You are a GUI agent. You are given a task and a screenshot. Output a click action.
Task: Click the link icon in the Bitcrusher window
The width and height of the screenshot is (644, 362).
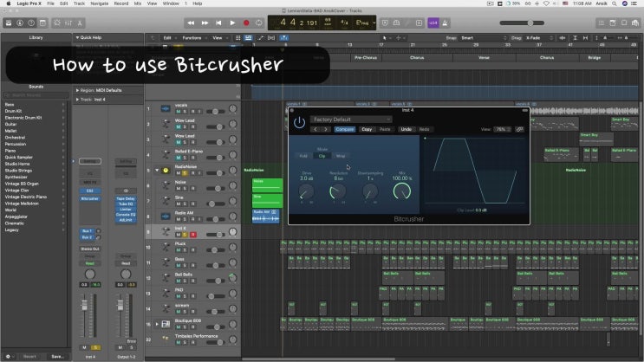(519, 129)
